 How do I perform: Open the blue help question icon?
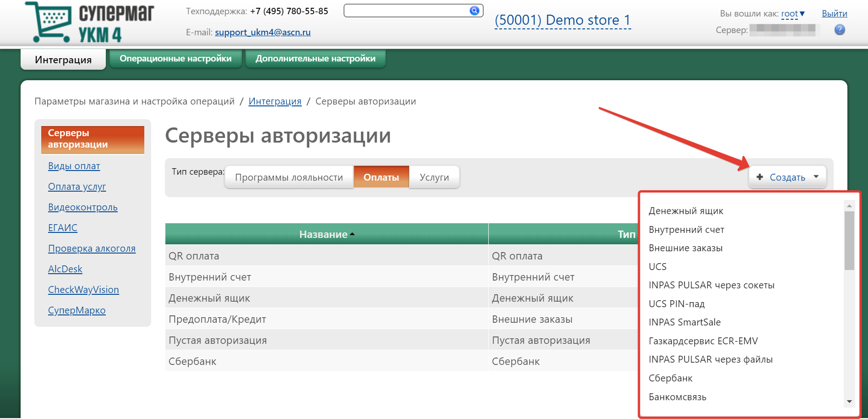point(840,30)
